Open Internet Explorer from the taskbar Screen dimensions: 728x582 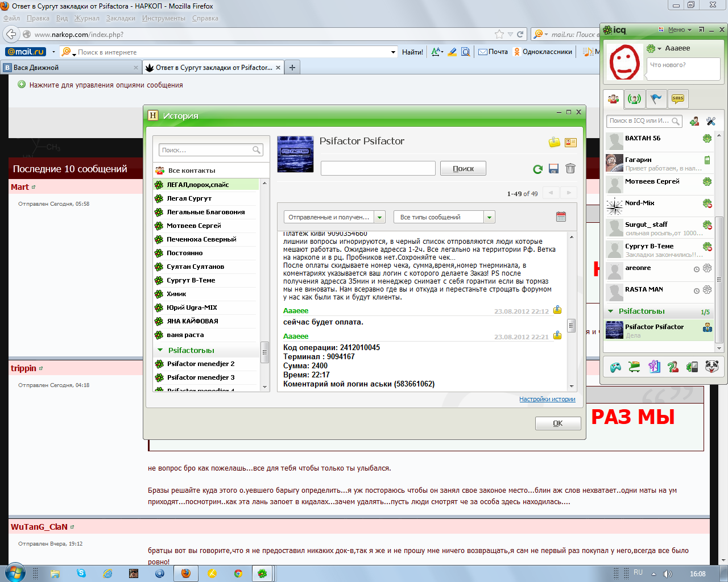click(107, 573)
